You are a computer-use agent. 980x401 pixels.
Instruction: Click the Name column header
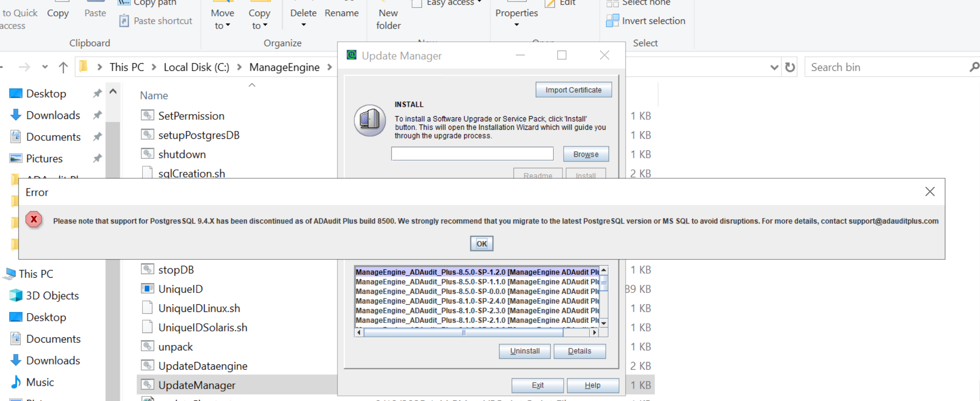(x=154, y=95)
